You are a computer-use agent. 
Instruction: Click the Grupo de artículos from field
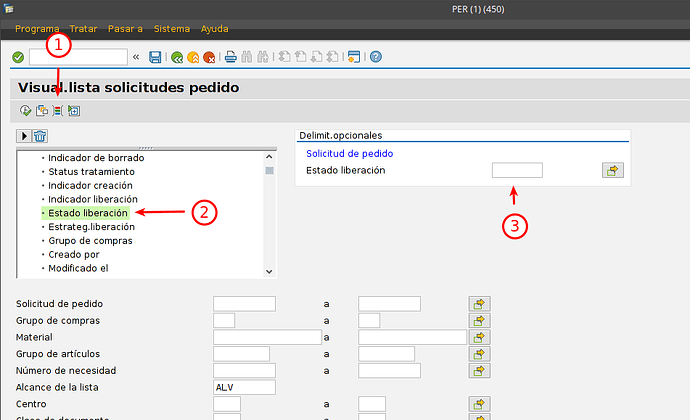[x=241, y=354]
